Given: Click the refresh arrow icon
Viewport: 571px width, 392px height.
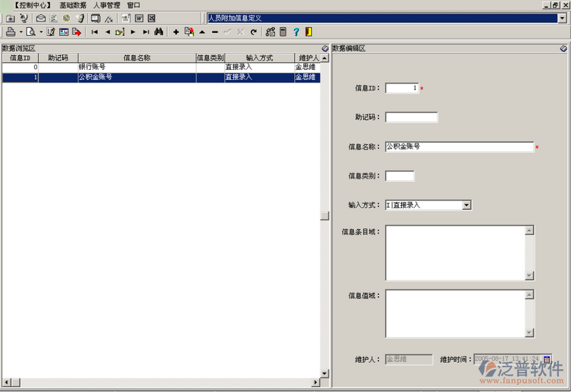Looking at the screenshot, I should [253, 32].
